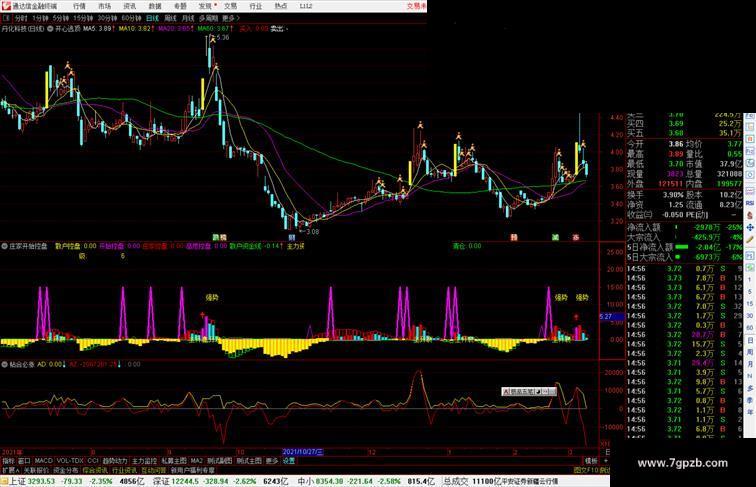Switch chart to 1分钟 period
The height and width of the screenshot is (487, 756).
(x=40, y=18)
